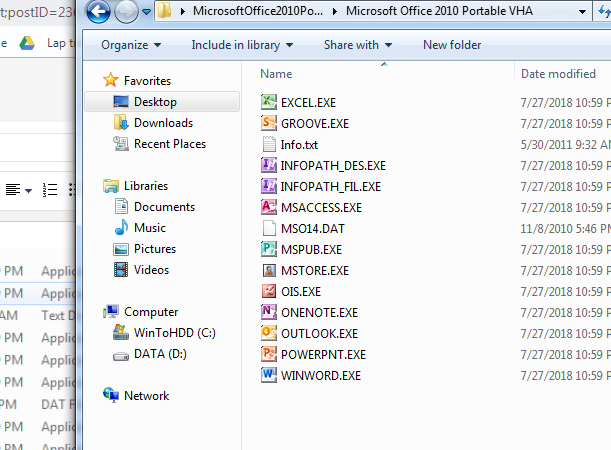The image size is (611, 450).
Task: Click the EXCEL.EXE file icon
Action: pos(269,102)
